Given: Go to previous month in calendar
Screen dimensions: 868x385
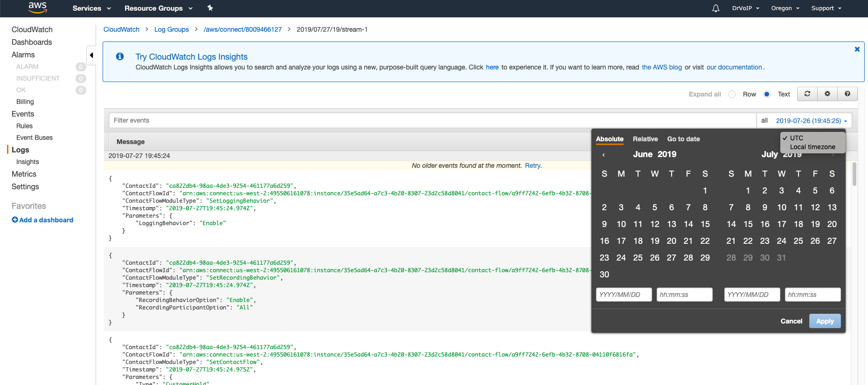Looking at the screenshot, I should click(604, 155).
